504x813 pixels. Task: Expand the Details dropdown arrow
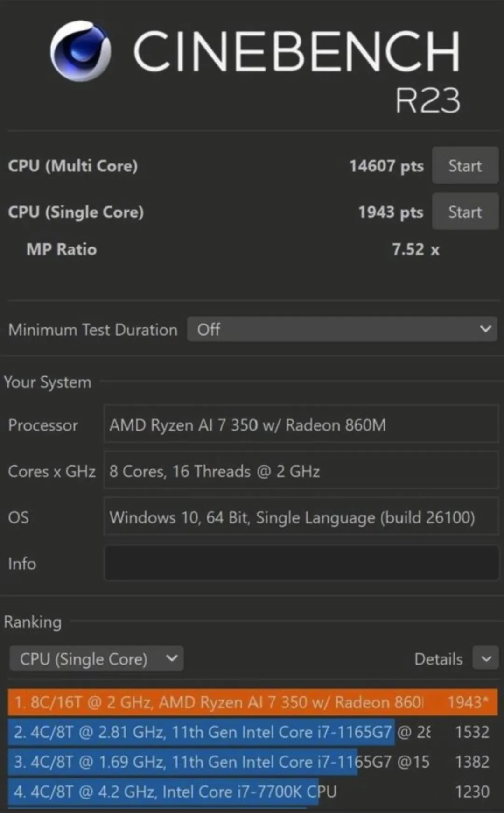pyautogui.click(x=486, y=658)
